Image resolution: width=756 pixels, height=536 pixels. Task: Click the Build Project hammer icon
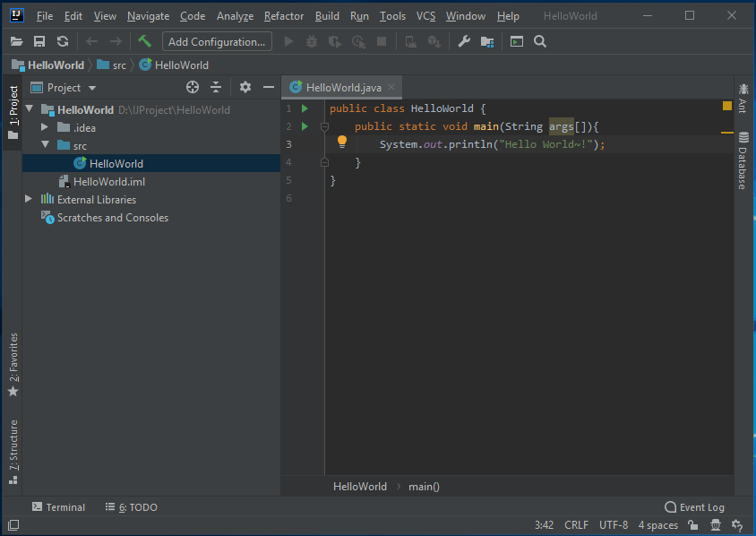coord(144,41)
